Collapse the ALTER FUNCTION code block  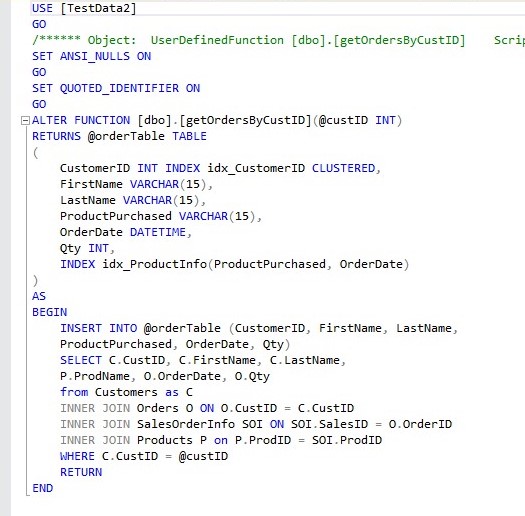click(x=25, y=121)
